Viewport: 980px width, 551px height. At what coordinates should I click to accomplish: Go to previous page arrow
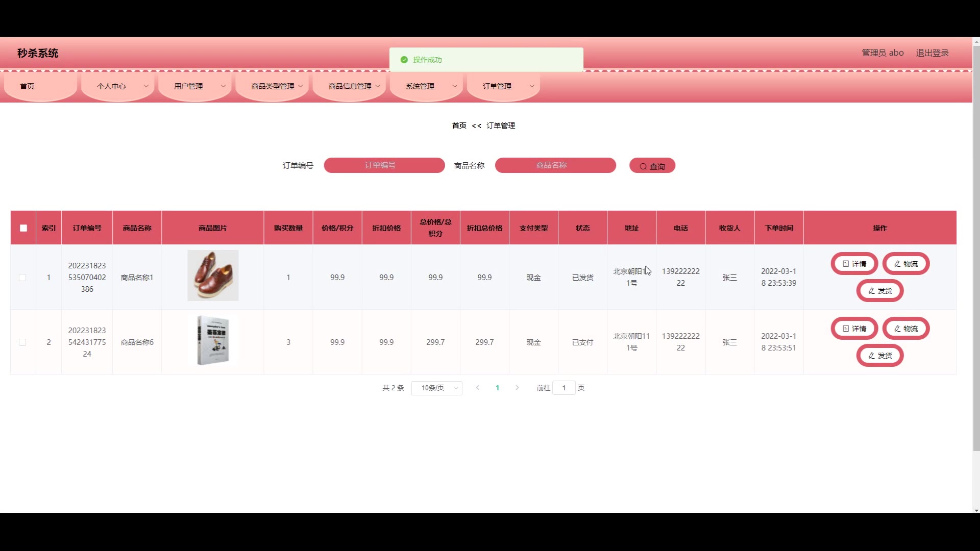coord(478,388)
